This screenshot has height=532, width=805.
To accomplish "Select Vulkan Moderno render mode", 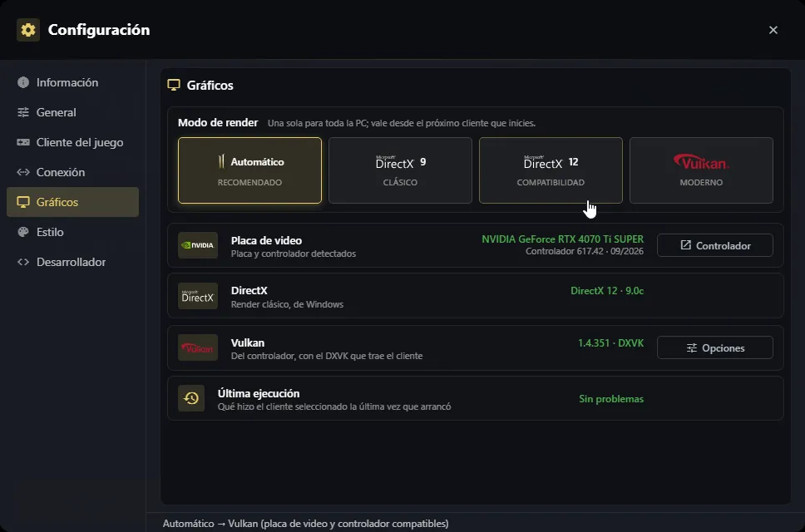I will coord(701,170).
